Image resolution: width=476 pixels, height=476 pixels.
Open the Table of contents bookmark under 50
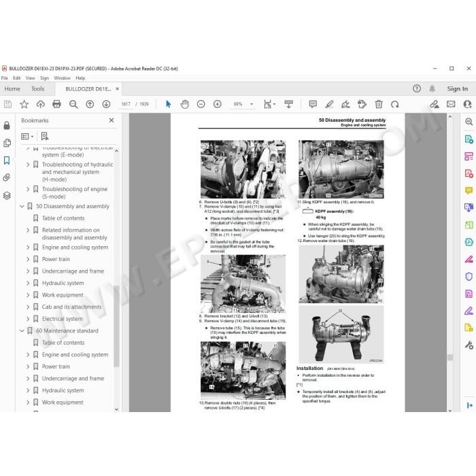click(63, 218)
